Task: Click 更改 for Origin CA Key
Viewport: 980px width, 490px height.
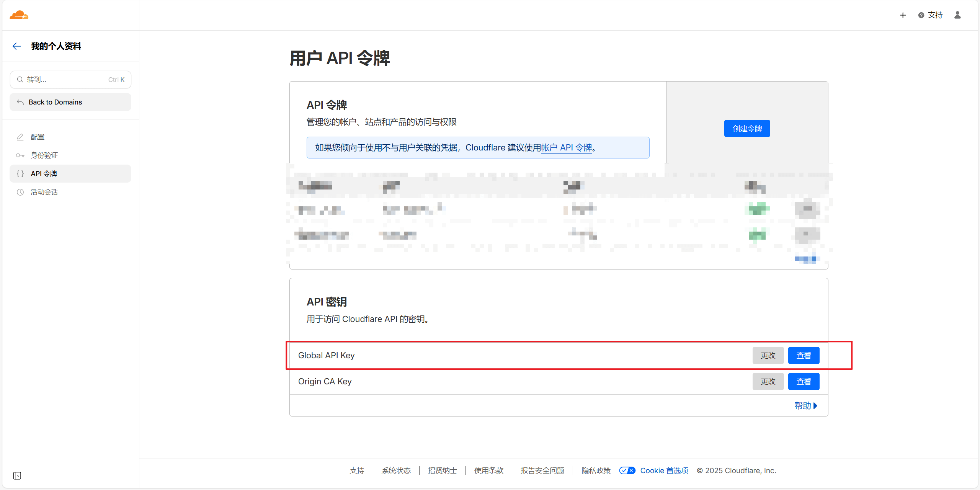Action: coord(768,382)
